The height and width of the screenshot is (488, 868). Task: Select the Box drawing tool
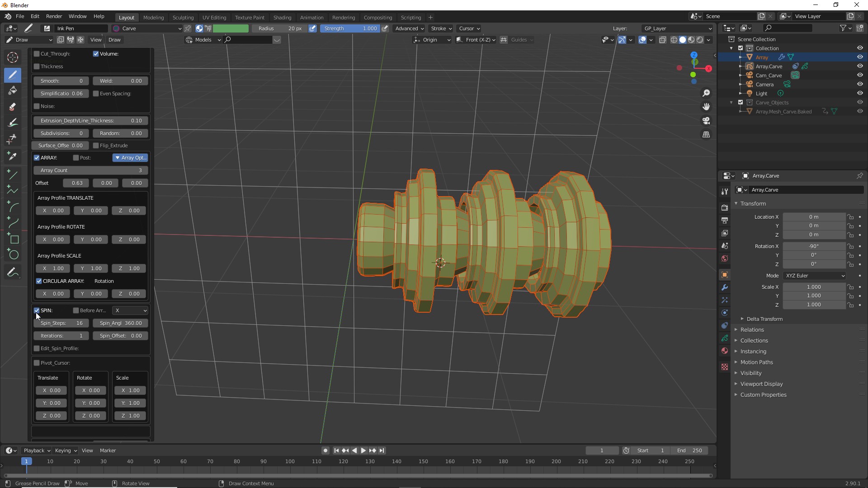14,239
